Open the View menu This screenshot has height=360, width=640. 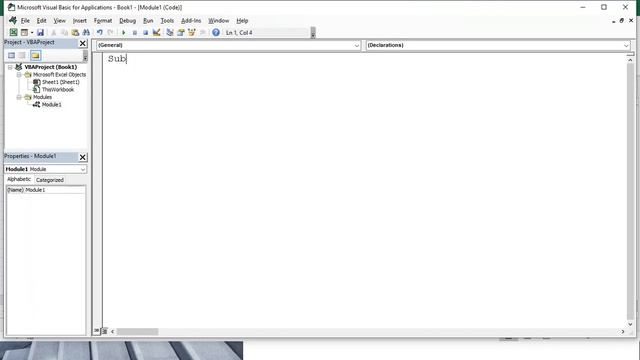point(60,20)
